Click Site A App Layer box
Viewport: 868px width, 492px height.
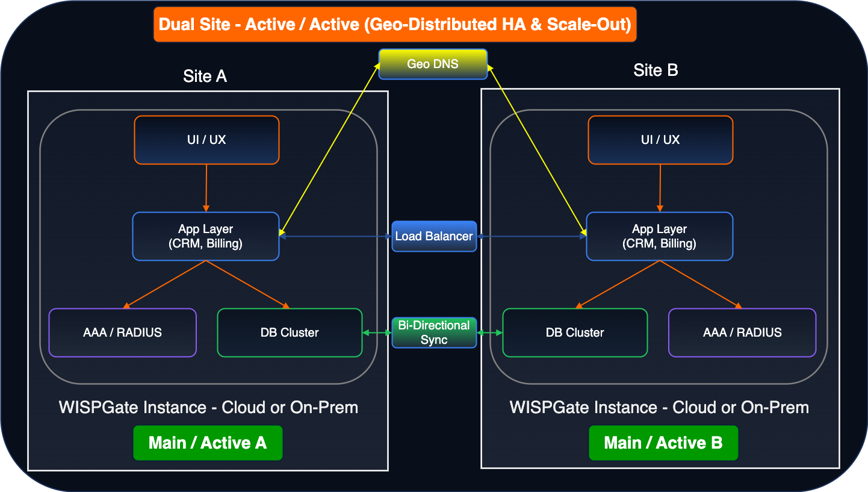pos(206,236)
